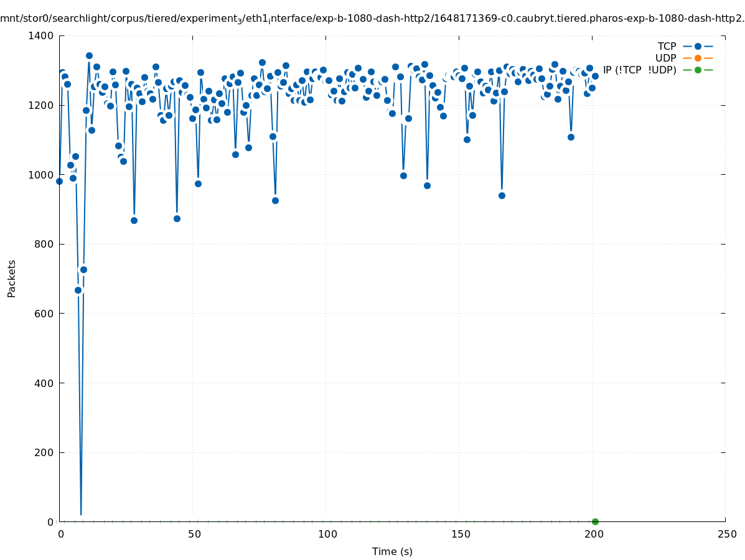The width and height of the screenshot is (745, 560).
Task: Click the 150 tick label on the x-axis
Action: pyautogui.click(x=460, y=534)
